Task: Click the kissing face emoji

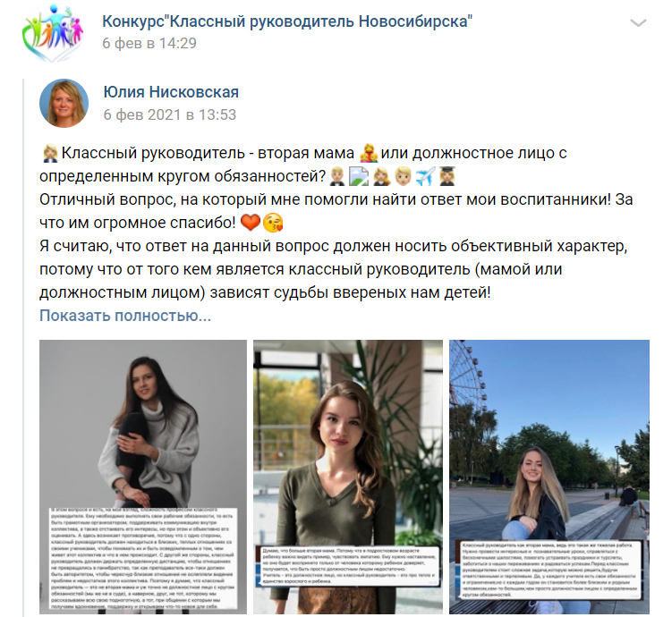Action: click(x=273, y=223)
